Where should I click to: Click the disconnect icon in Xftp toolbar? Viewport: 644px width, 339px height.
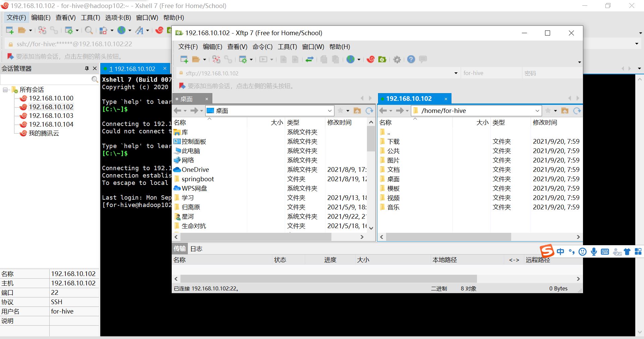click(216, 59)
